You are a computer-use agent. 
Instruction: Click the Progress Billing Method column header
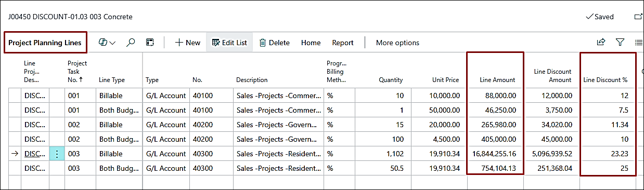[337, 72]
